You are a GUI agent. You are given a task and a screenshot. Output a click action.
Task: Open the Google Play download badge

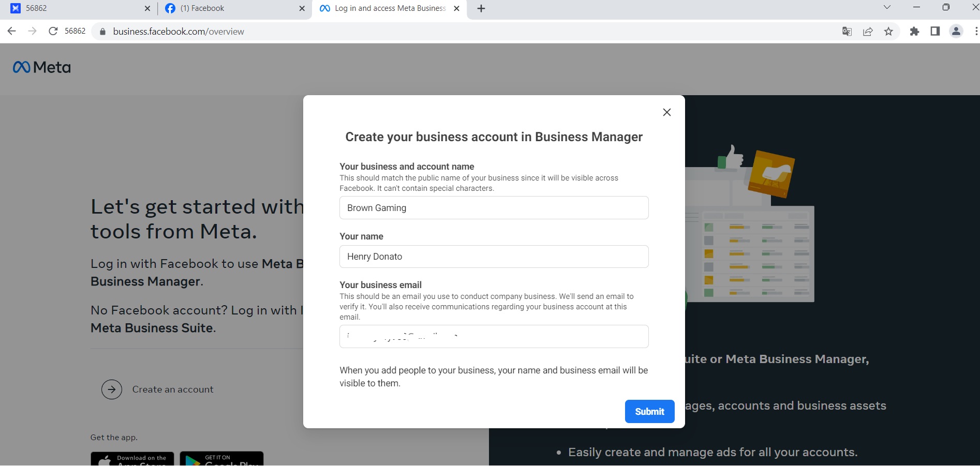[221, 459]
